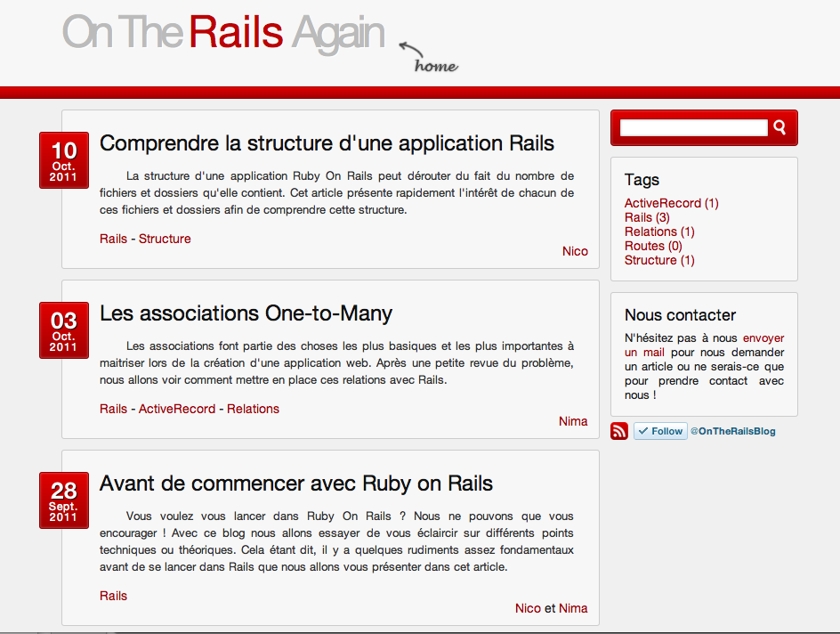Click the Twitter Follow button
This screenshot has height=634, width=840.
660,431
